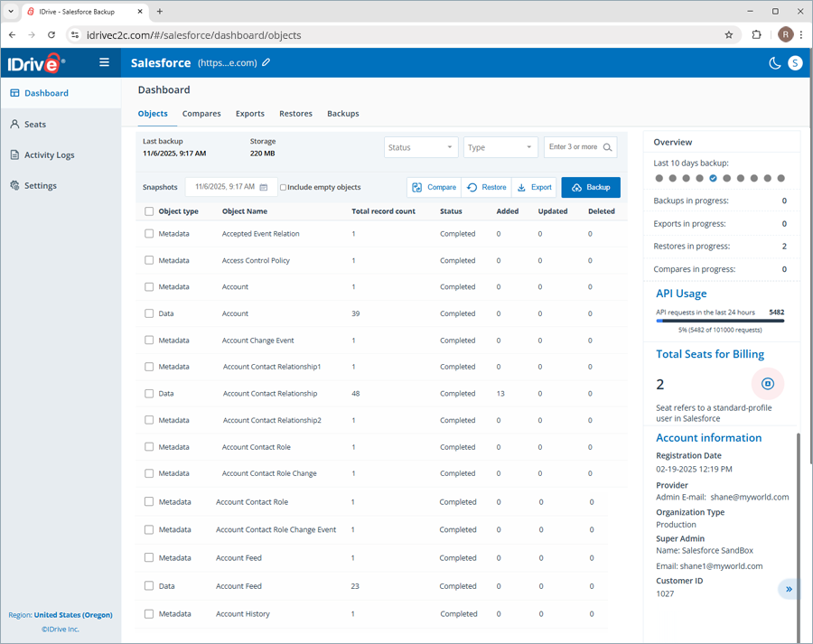This screenshot has width=813, height=644.
Task: Enable Include empty objects checkbox
Action: tap(283, 187)
